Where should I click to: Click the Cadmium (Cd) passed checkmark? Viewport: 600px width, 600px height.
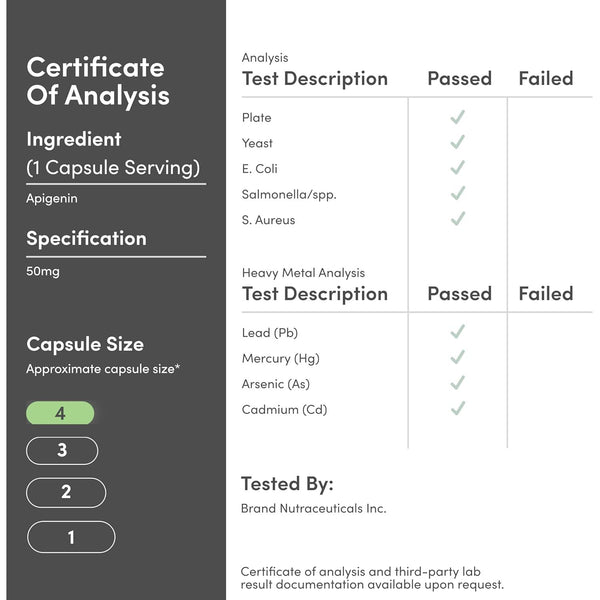(x=457, y=408)
